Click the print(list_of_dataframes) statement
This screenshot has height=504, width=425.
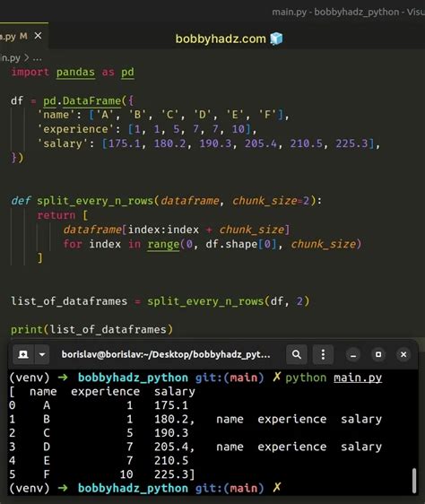point(91,330)
